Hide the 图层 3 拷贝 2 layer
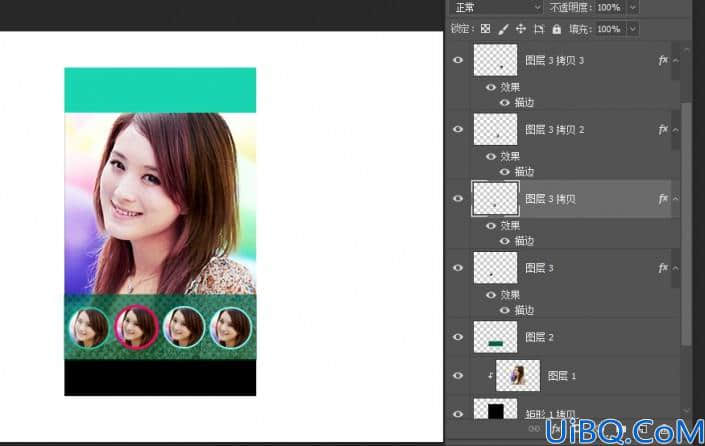This screenshot has width=705, height=446. click(x=458, y=129)
